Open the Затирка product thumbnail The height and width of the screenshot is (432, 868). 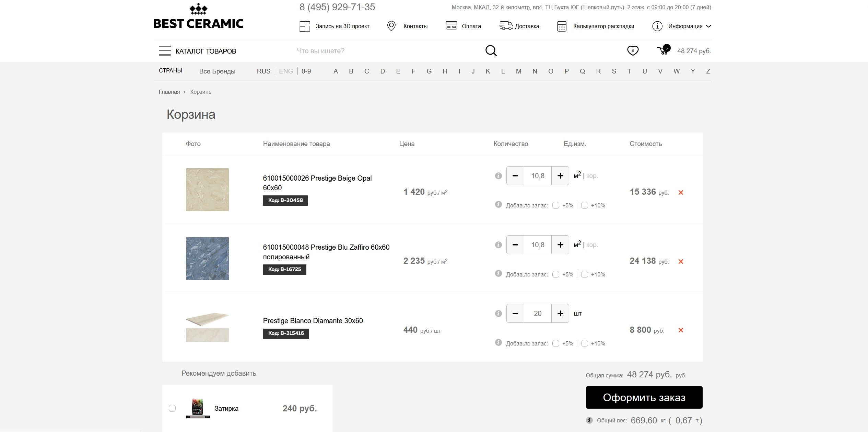click(x=198, y=408)
